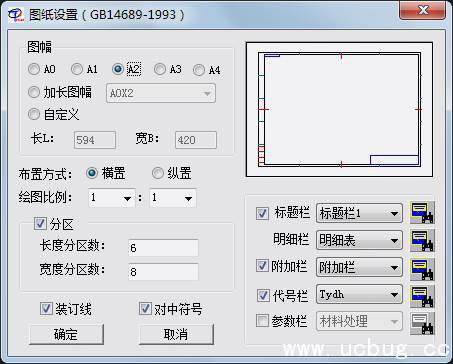Viewport: 453px width, 364px height.
Task: Click the 长度分区数 input field
Action: [x=163, y=248]
